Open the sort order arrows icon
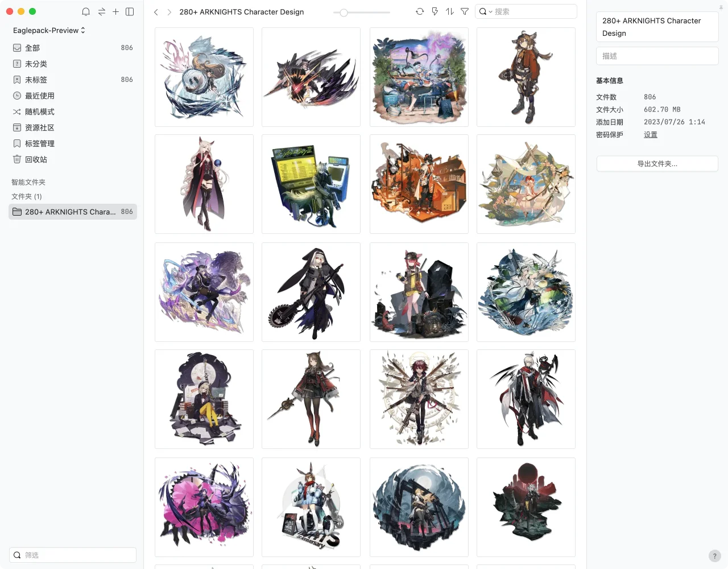 (450, 11)
